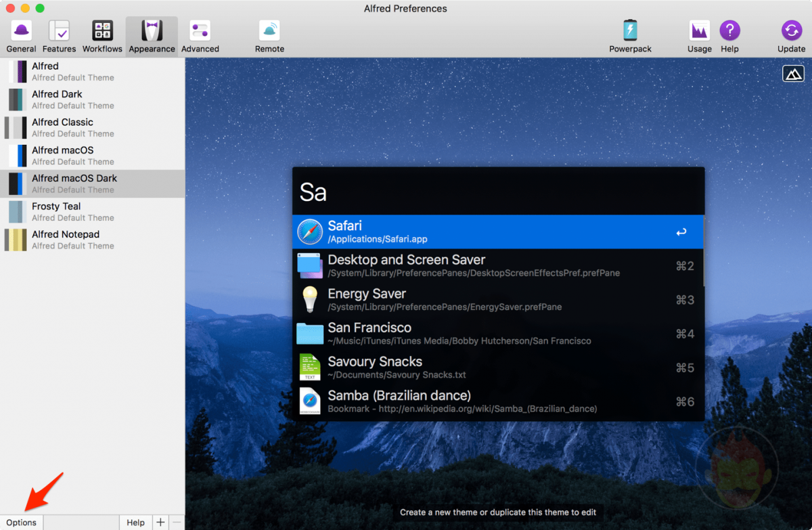
Task: Click the Help button below theme list
Action: (x=135, y=522)
